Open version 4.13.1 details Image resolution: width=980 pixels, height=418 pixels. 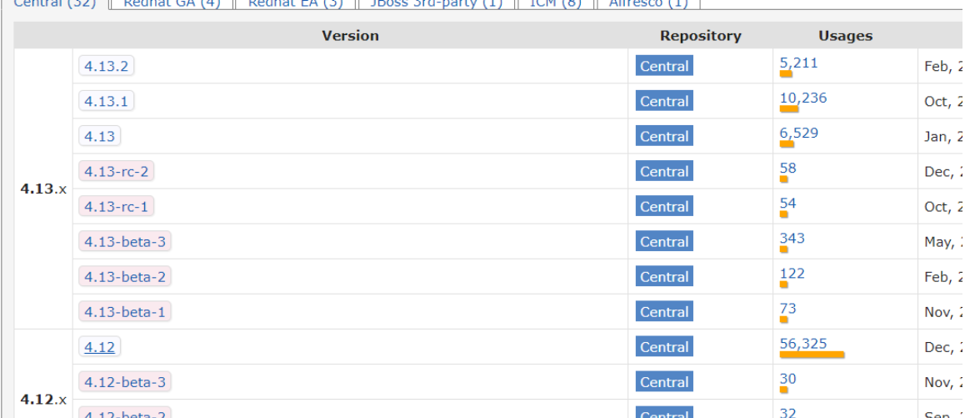[x=107, y=102]
